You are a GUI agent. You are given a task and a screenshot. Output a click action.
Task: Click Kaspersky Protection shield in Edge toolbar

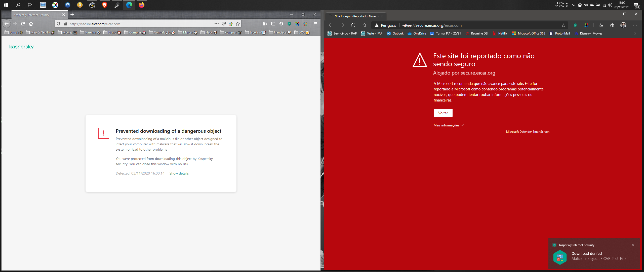[575, 25]
